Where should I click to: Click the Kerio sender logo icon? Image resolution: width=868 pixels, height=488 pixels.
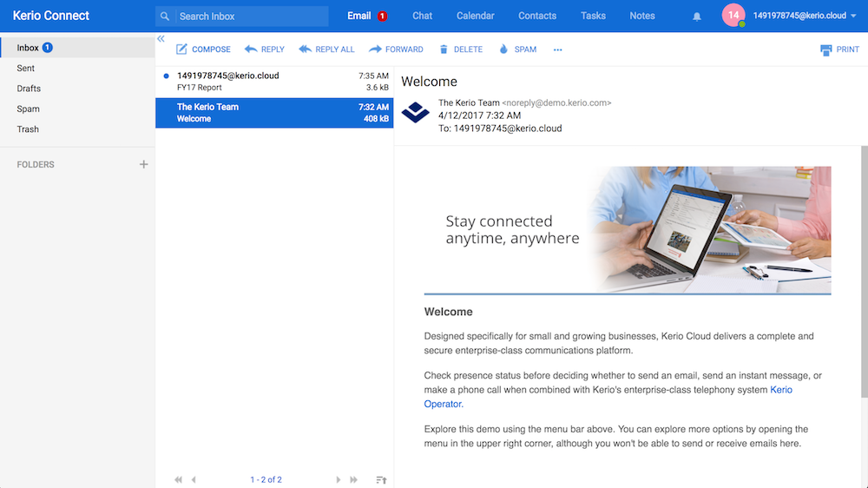(x=415, y=112)
